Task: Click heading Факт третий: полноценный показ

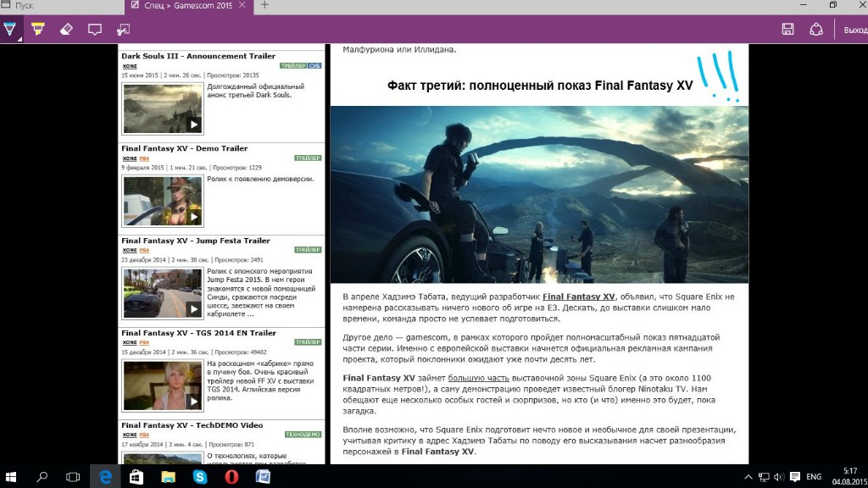Action: tap(540, 86)
